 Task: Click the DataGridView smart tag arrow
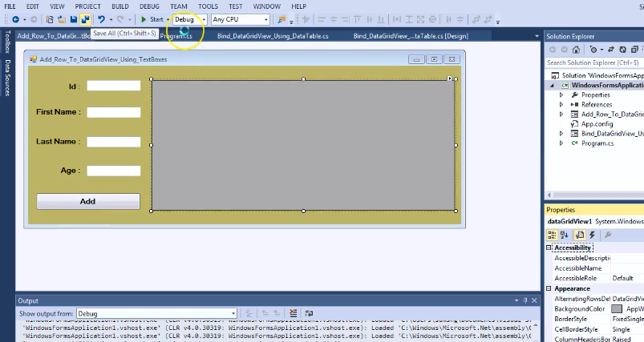pos(450,78)
